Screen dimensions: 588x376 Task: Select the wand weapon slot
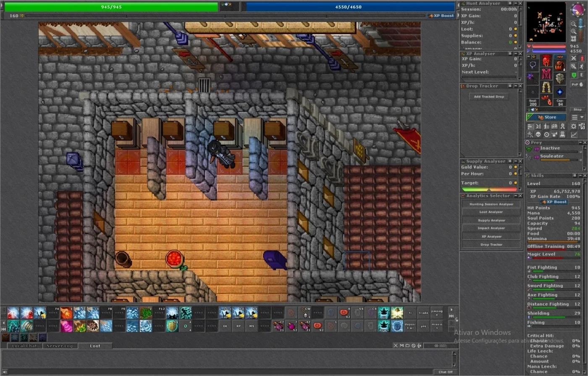coord(533,78)
